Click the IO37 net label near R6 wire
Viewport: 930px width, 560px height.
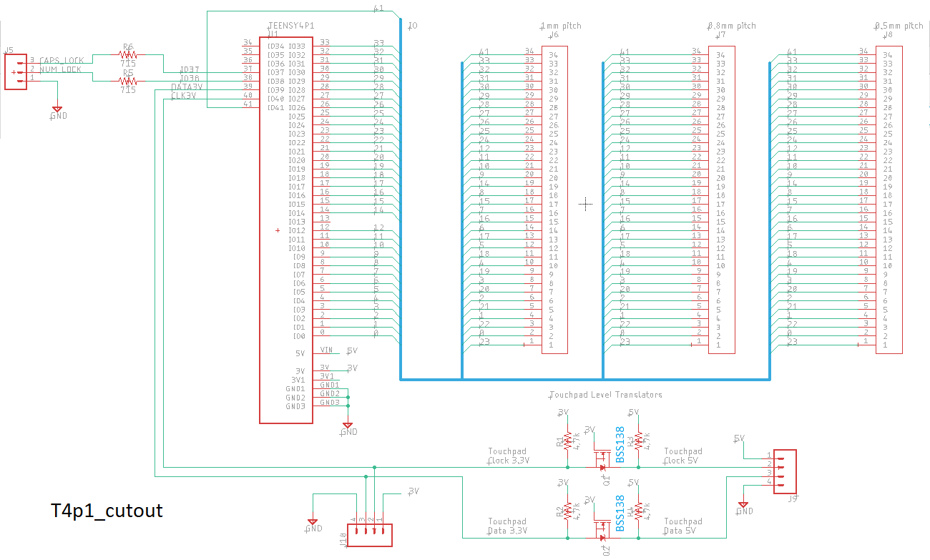click(189, 69)
